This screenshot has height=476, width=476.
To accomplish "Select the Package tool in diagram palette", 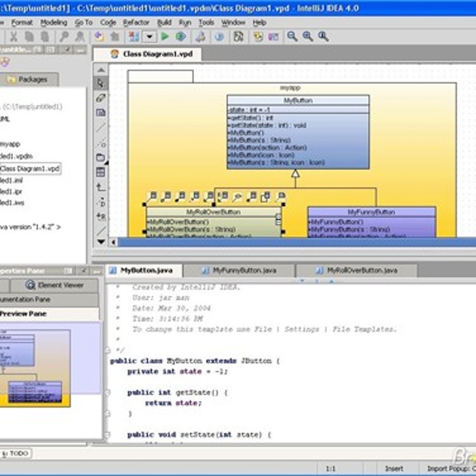I will click(x=101, y=157).
